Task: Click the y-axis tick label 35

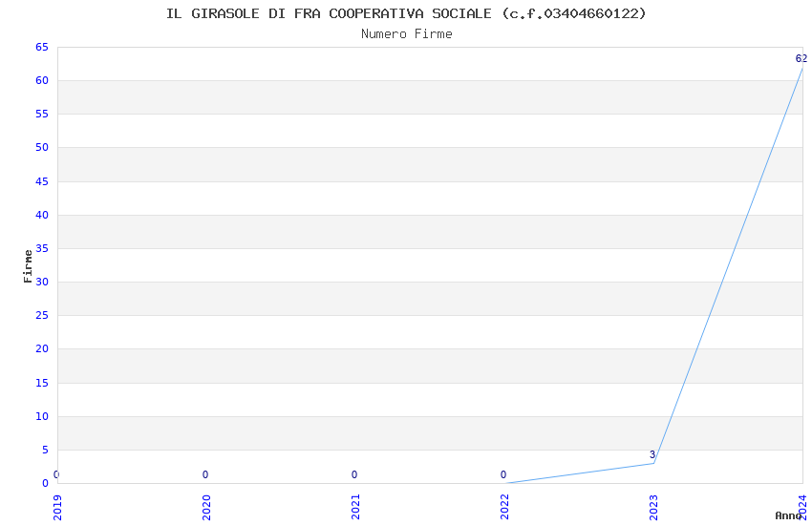Action: (42, 249)
